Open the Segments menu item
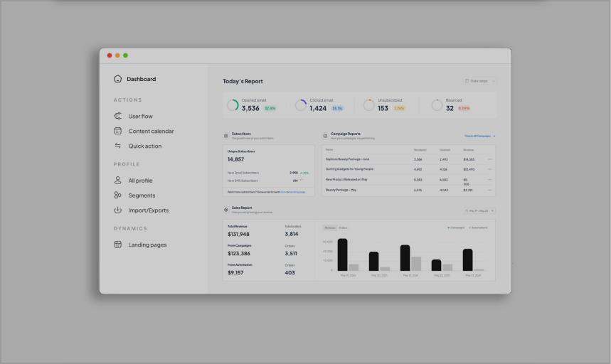Viewport: 611px width, 364px height. click(x=142, y=196)
